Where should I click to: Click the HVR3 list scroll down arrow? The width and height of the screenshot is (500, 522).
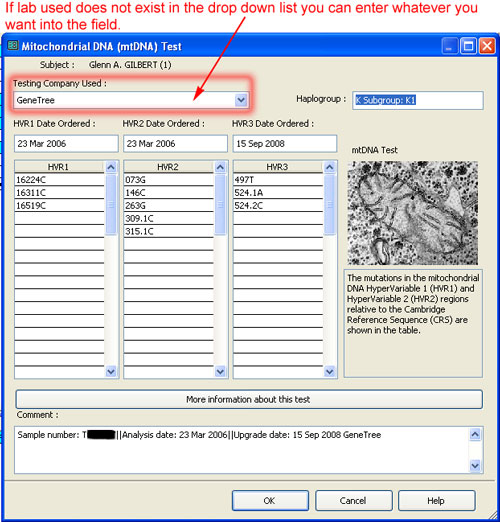[330, 371]
